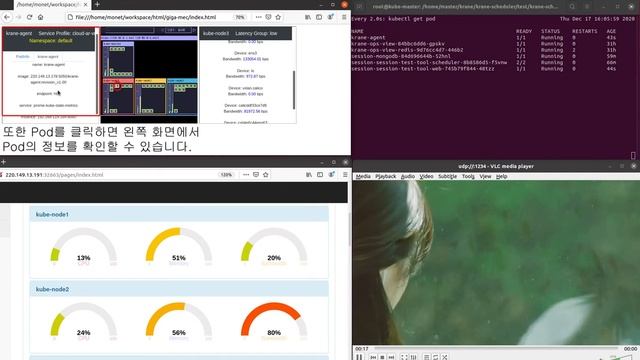The height and width of the screenshot is (360, 640).
Task: Click VLC next media button
Action: [x=391, y=357]
